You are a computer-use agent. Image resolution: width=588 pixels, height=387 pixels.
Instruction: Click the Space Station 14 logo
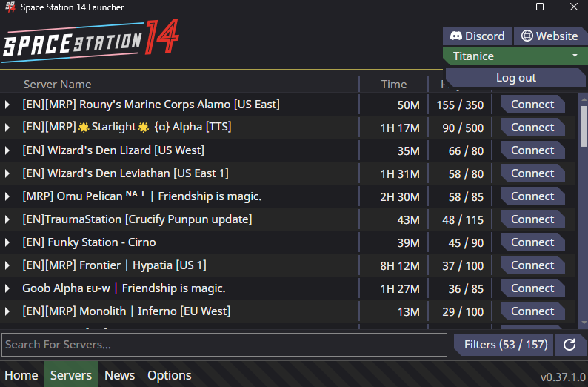[90, 40]
